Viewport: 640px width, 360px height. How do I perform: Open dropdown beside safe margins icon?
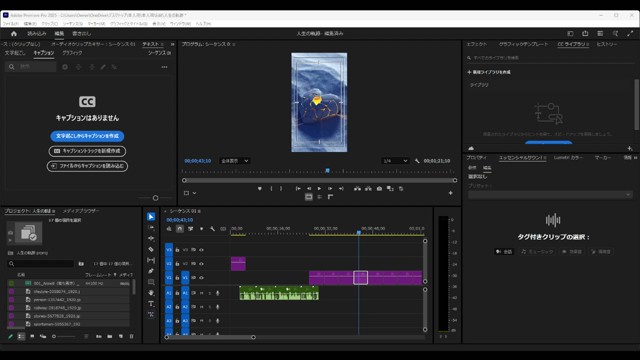click(x=194, y=193)
